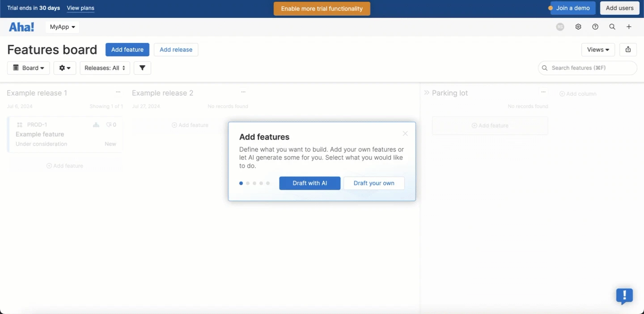
Task: Click the Example release 1 title
Action: [x=37, y=93]
